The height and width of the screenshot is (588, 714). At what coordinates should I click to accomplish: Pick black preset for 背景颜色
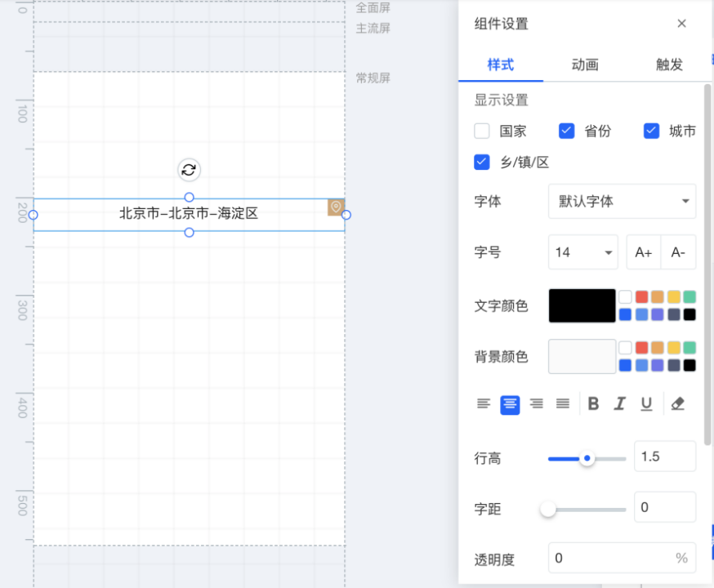689,365
